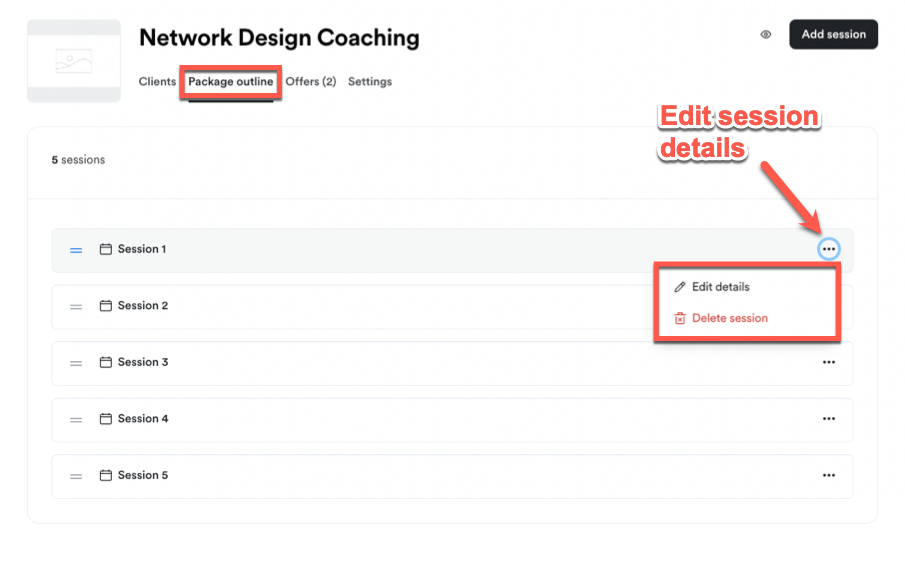
Task: Click the Session 1 calendar icon
Action: (106, 250)
